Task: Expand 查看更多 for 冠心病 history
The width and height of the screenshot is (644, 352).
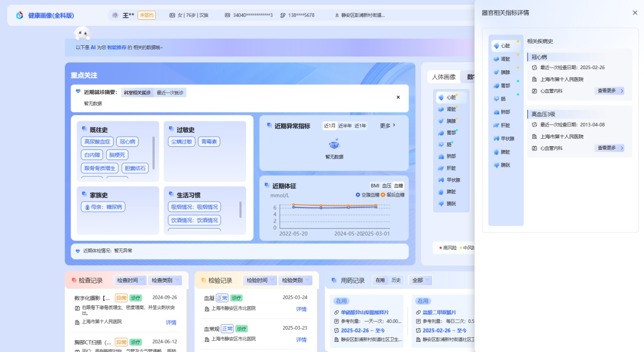Action: (x=609, y=91)
